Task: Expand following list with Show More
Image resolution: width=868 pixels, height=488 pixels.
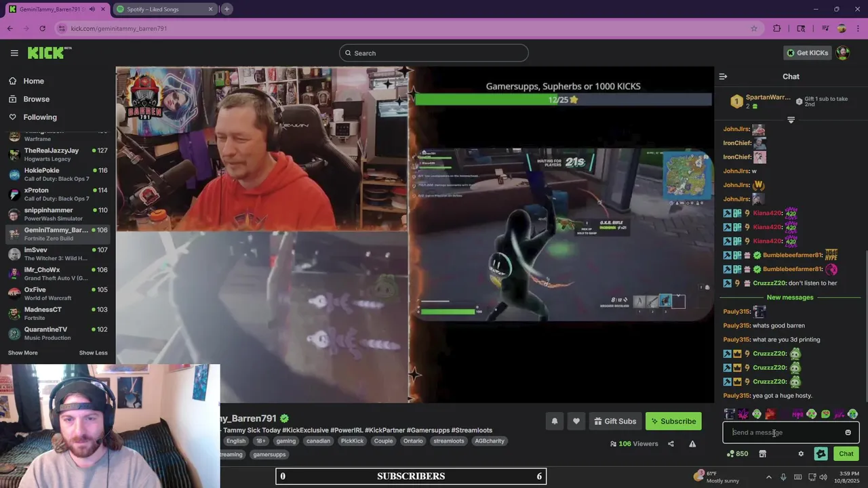Action: click(x=22, y=352)
